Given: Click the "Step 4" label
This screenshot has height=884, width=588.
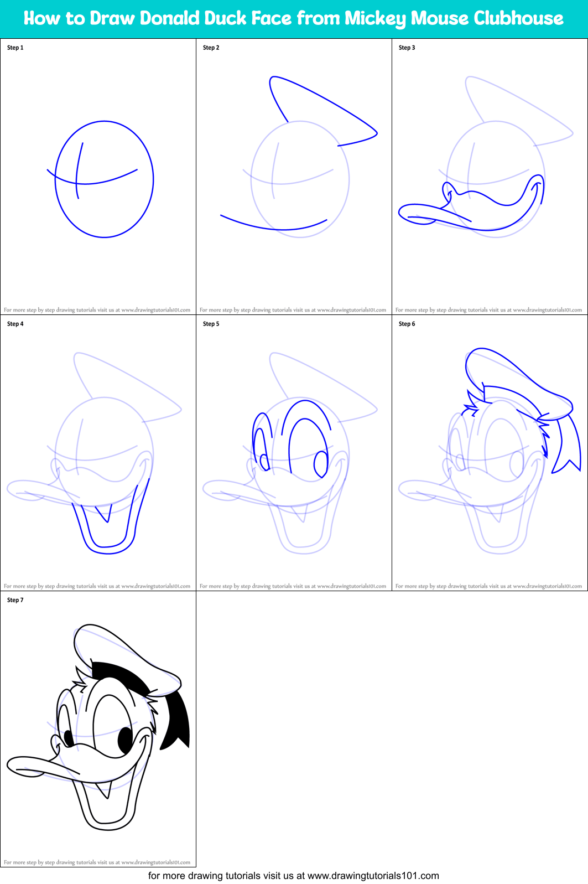Looking at the screenshot, I should (15, 324).
